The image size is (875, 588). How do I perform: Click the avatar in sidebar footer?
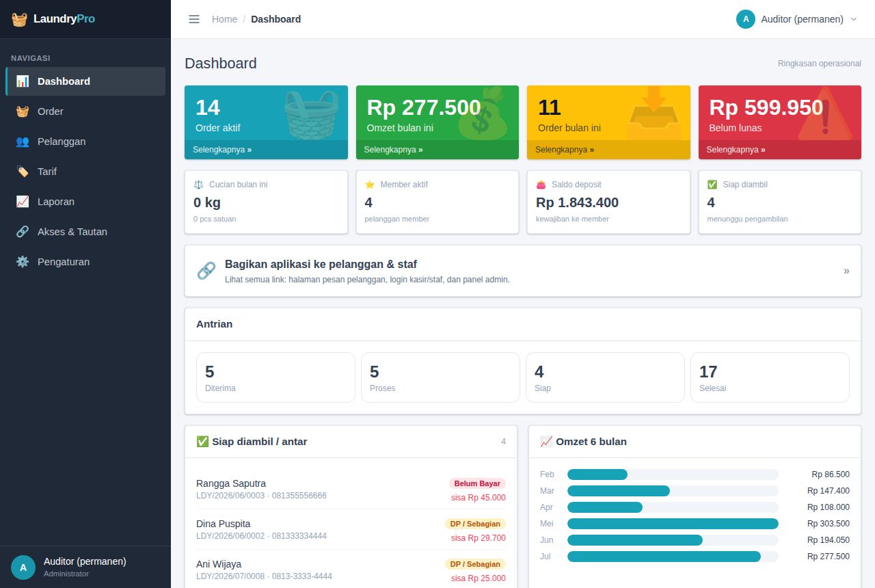coord(23,567)
